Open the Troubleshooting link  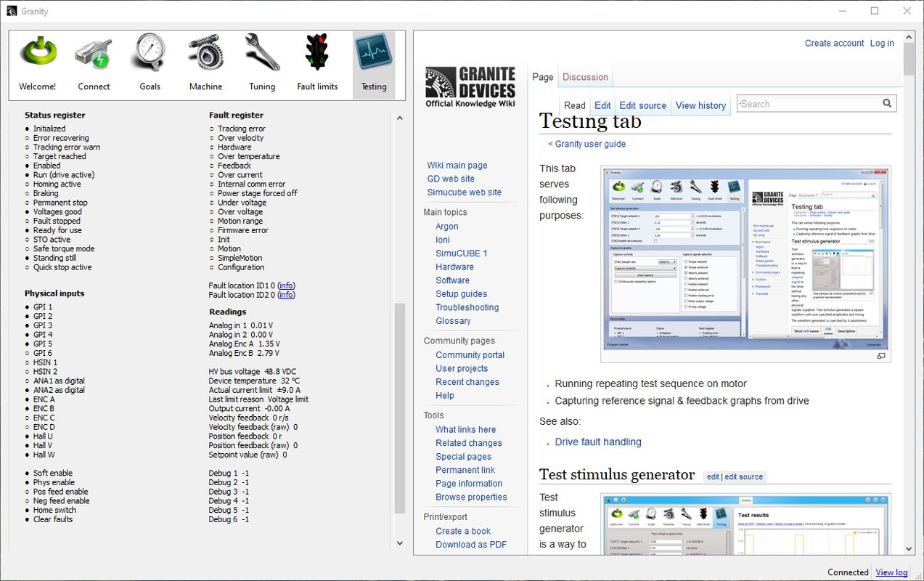tap(467, 307)
